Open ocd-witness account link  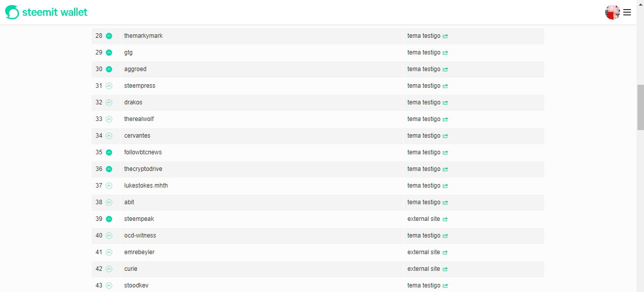tap(140, 236)
